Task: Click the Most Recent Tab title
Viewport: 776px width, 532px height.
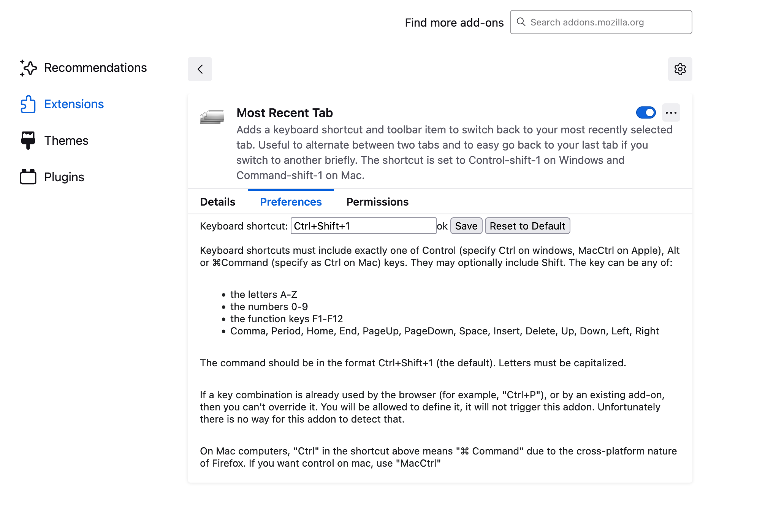Action: pyautogui.click(x=285, y=113)
